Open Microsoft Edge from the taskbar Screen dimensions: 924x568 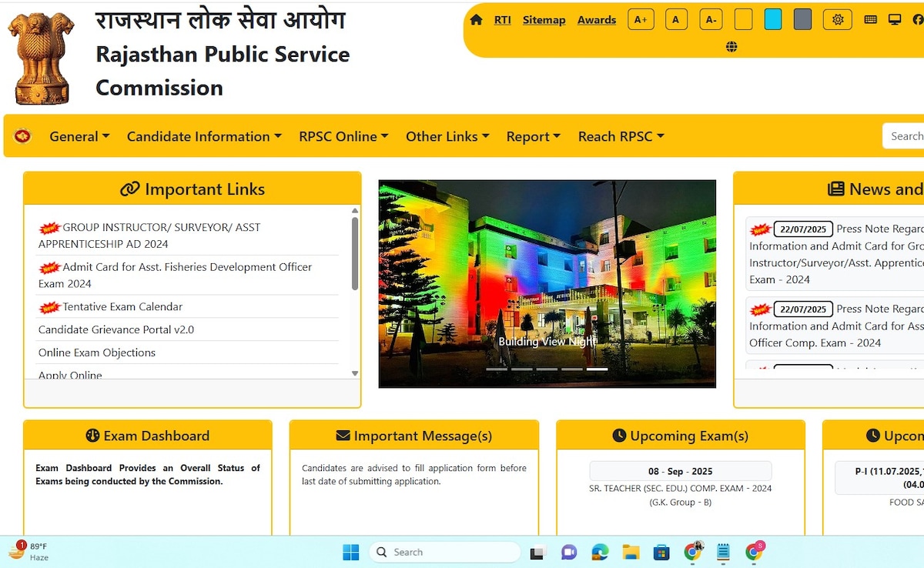(600, 552)
